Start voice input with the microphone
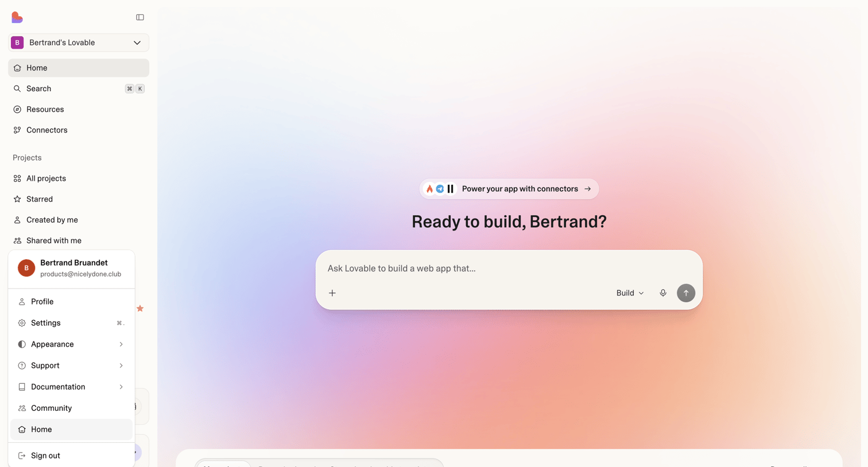 point(663,293)
